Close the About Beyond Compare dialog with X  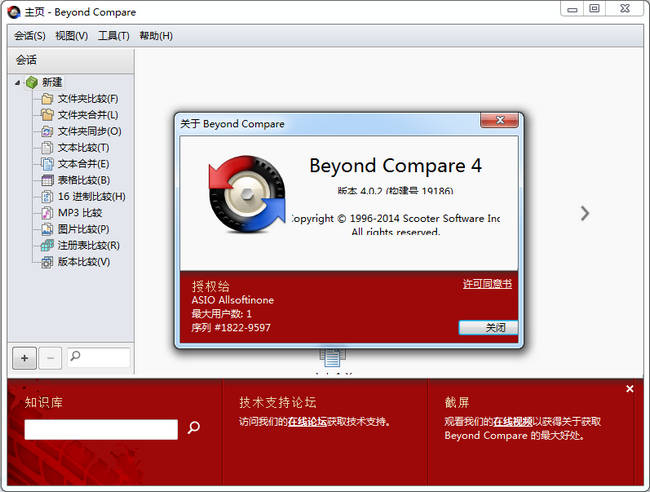click(500, 120)
